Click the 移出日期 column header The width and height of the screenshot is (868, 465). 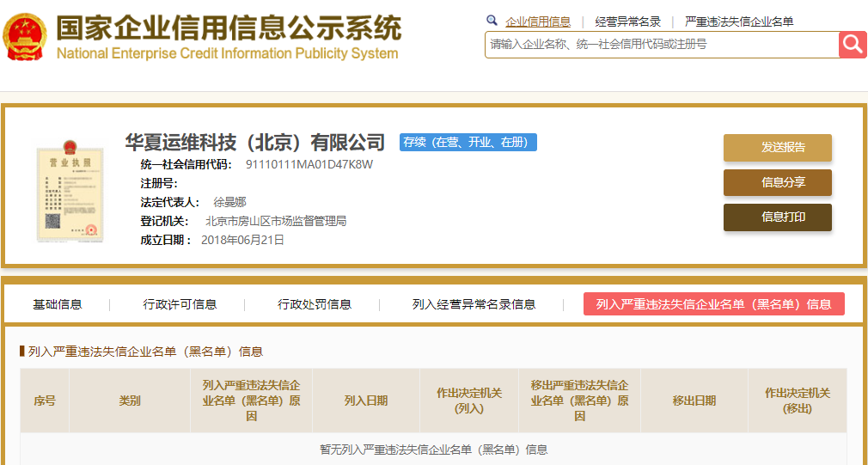pyautogui.click(x=694, y=401)
